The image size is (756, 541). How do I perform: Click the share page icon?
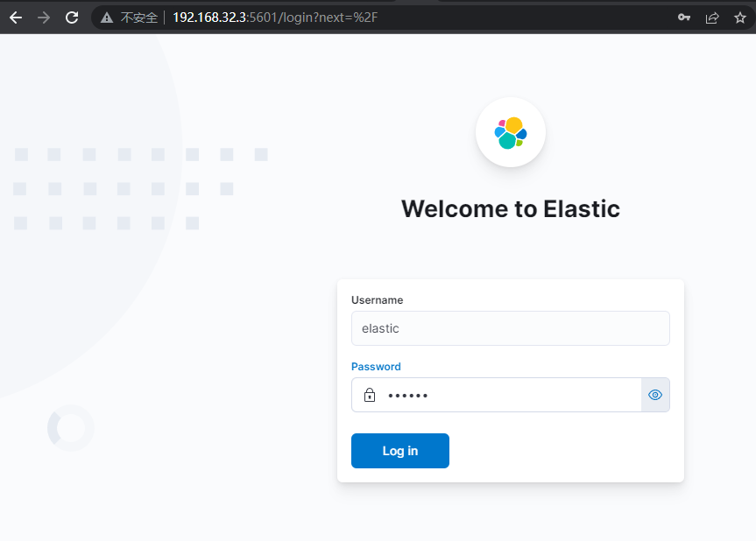click(712, 18)
